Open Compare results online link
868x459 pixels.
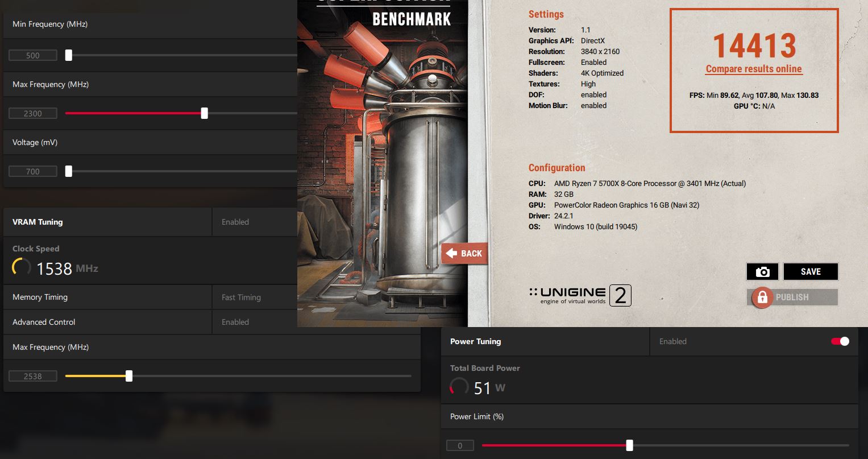coord(754,69)
